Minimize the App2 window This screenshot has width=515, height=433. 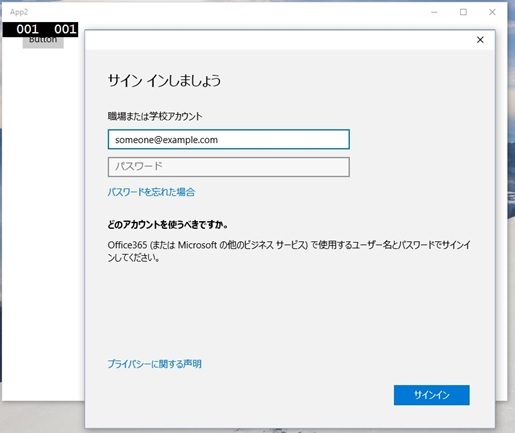click(434, 12)
